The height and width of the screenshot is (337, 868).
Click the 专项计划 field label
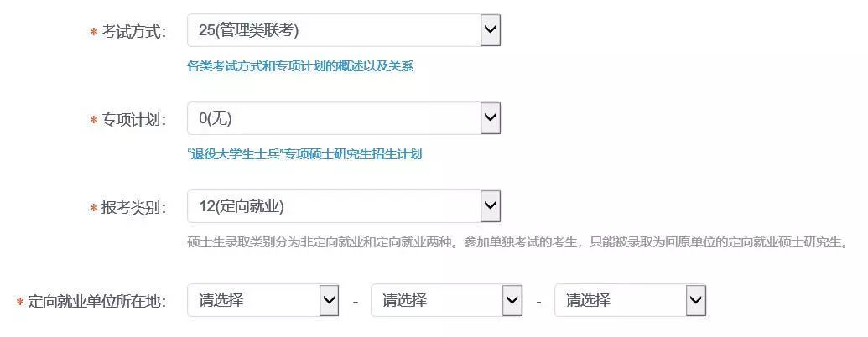pos(133,120)
